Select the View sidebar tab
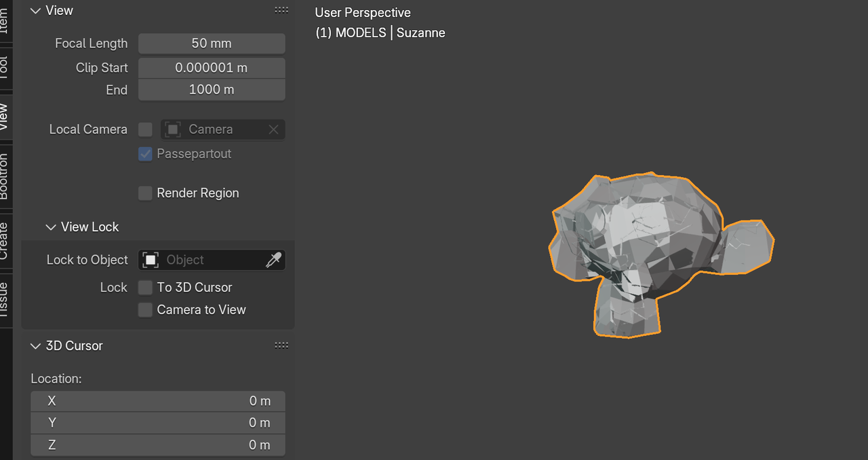 [x=5, y=118]
